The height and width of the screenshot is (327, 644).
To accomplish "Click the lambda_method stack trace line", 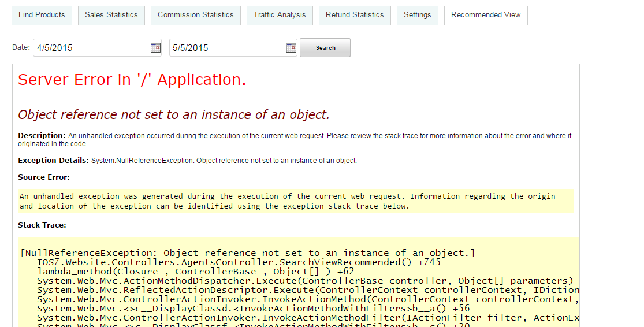I will pyautogui.click(x=195, y=272).
